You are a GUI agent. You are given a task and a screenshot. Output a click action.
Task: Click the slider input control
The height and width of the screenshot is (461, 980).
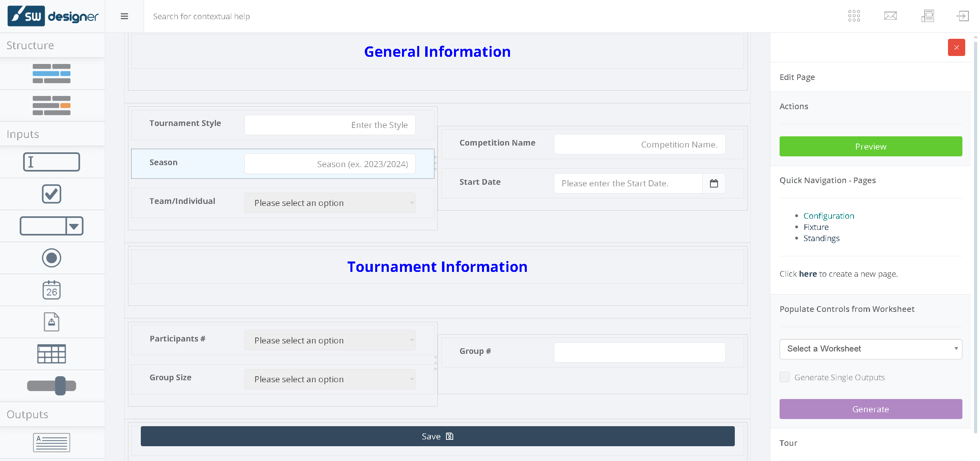tap(52, 386)
